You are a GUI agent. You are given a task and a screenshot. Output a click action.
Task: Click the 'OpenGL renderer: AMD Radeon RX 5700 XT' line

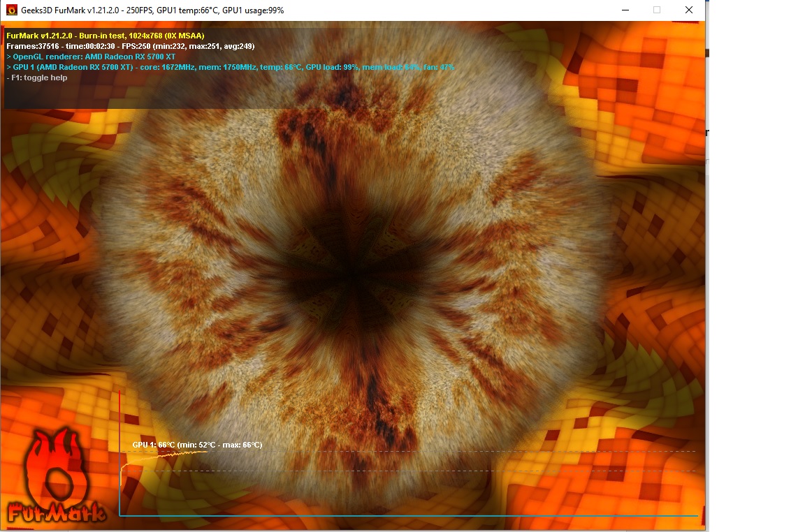91,57
